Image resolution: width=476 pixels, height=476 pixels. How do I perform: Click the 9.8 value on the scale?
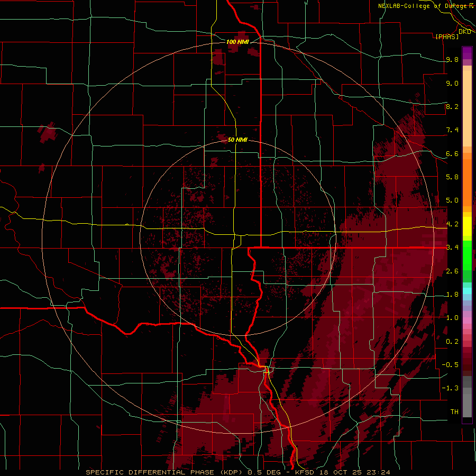click(x=452, y=59)
